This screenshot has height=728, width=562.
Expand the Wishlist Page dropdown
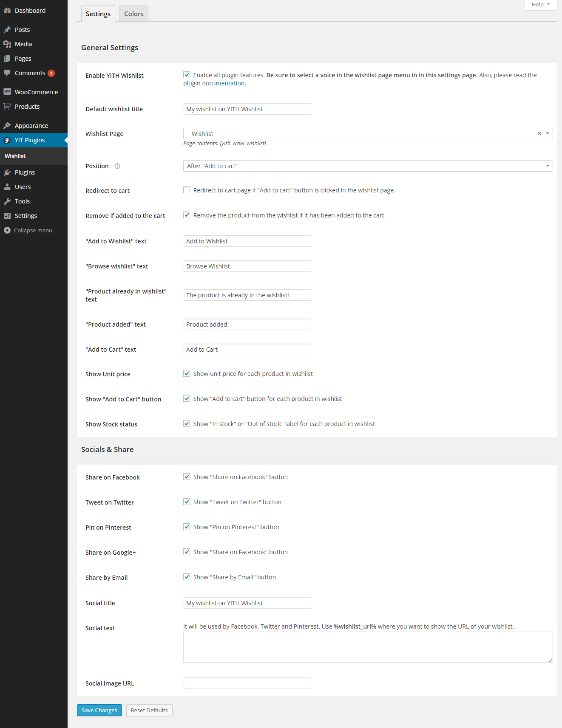pos(548,133)
